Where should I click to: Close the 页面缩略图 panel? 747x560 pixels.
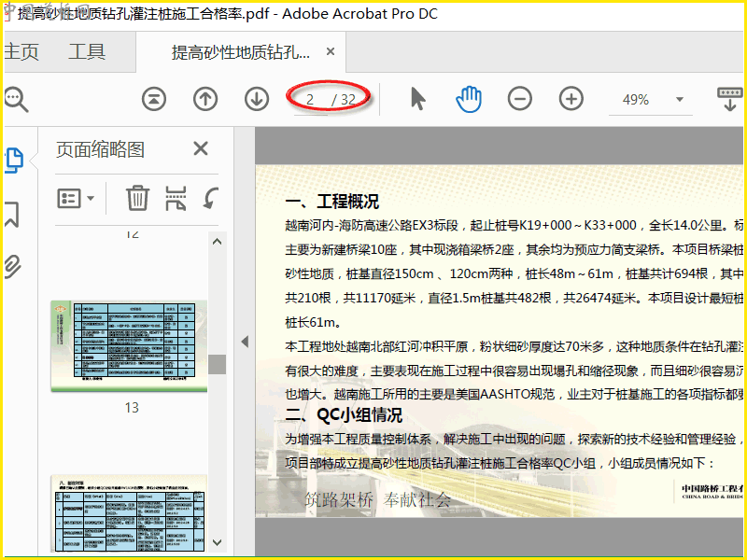click(x=201, y=148)
